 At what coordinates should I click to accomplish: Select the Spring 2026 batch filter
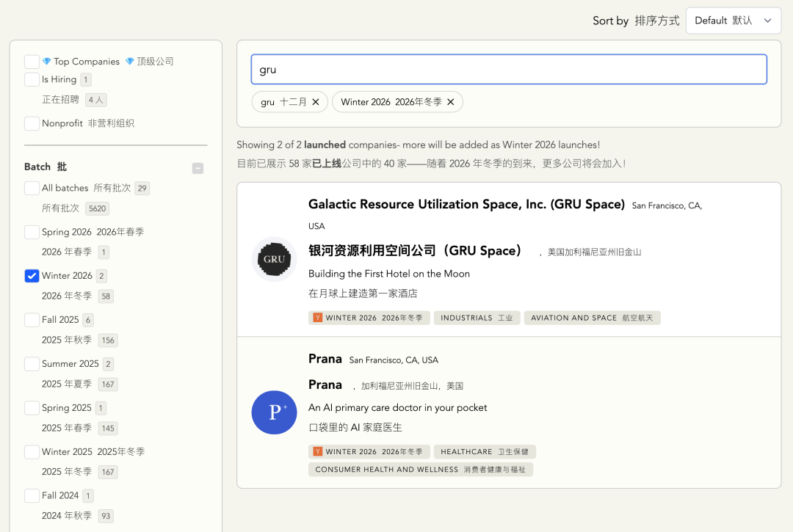pos(32,231)
